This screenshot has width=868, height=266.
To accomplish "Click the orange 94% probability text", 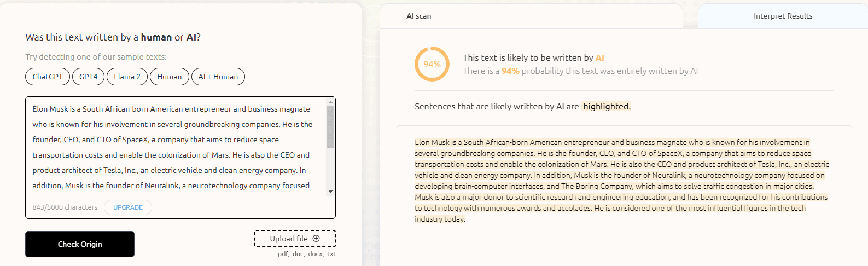I will (510, 71).
